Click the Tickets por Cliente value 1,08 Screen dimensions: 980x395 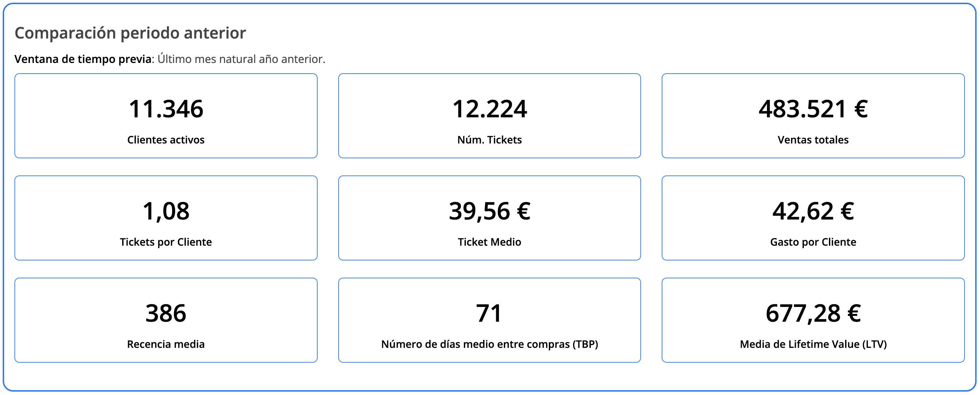pyautogui.click(x=166, y=211)
